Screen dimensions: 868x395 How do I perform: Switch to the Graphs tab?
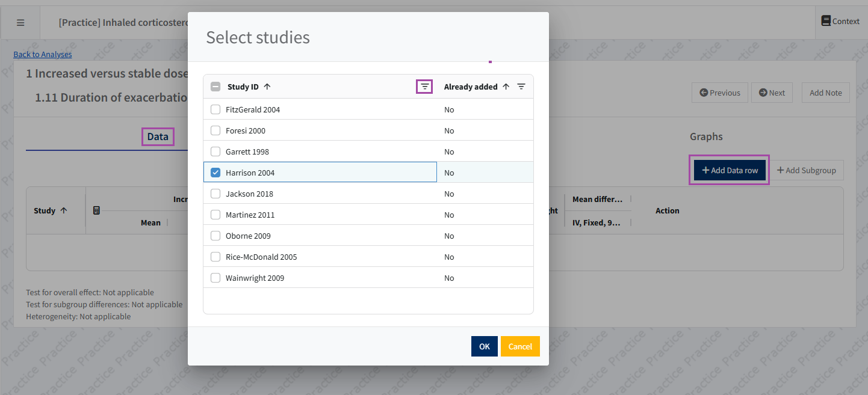[x=706, y=136]
